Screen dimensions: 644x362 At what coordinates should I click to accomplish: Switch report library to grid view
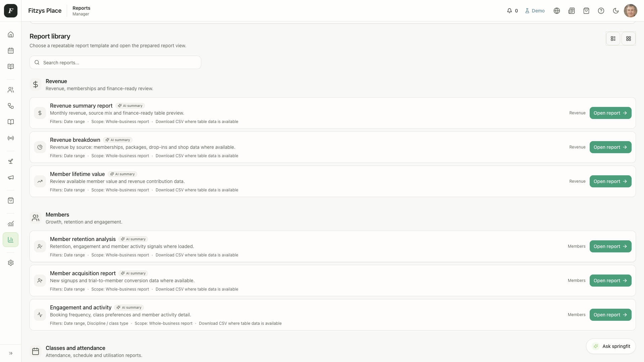pos(629,39)
